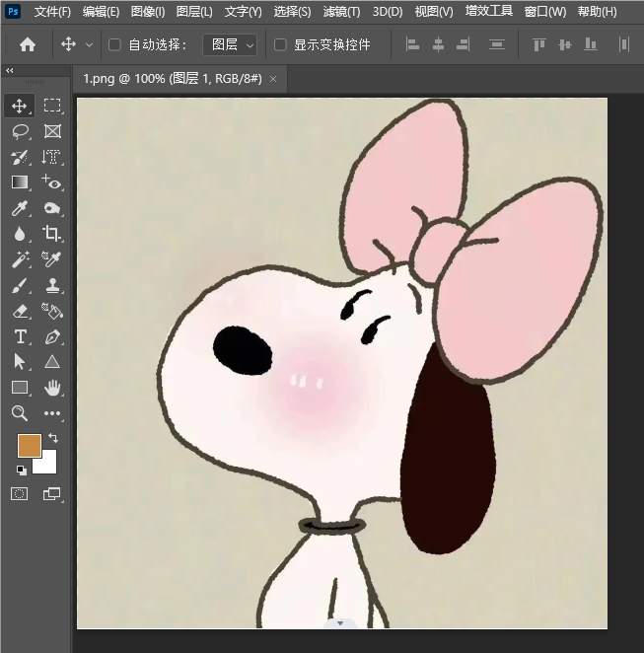Select the 3D Material Drop bucket tool
Viewport: 644px width, 653px height.
(x=52, y=312)
